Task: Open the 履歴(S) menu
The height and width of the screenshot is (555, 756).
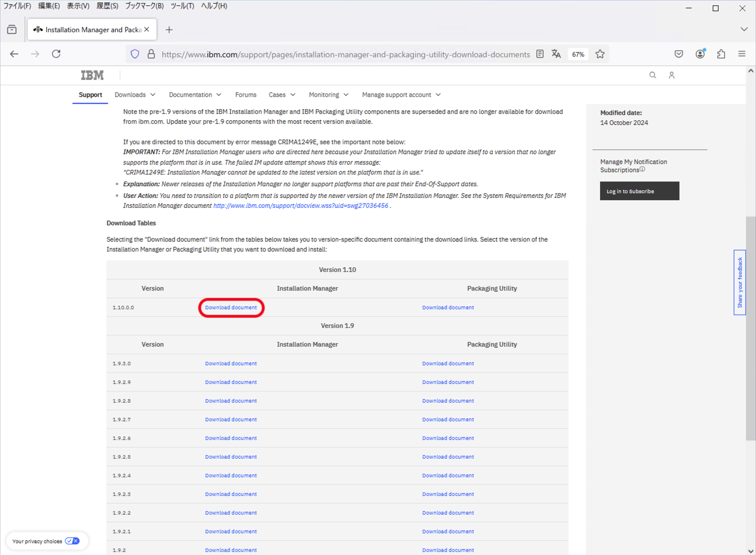Action: coord(107,6)
